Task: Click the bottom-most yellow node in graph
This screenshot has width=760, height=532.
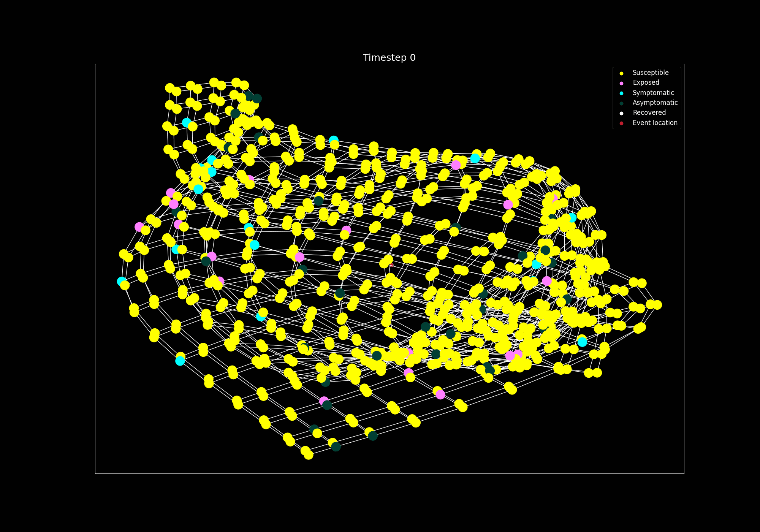Action: pos(309,454)
